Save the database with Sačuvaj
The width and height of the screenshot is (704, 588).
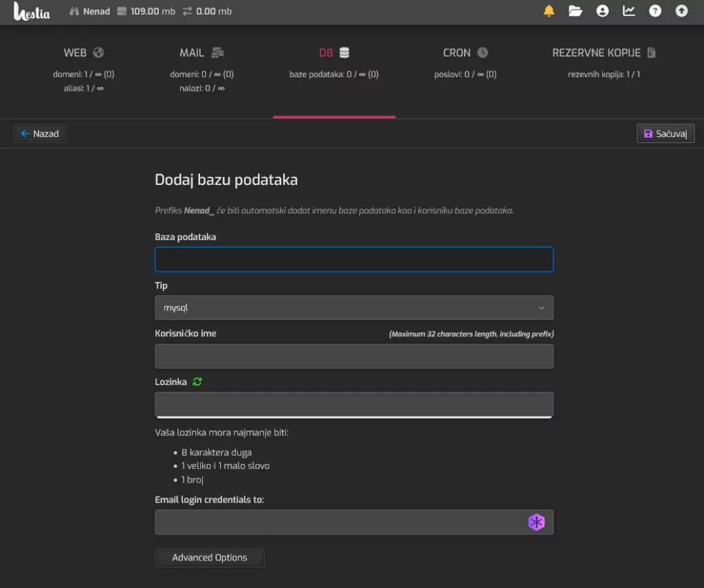pos(665,133)
